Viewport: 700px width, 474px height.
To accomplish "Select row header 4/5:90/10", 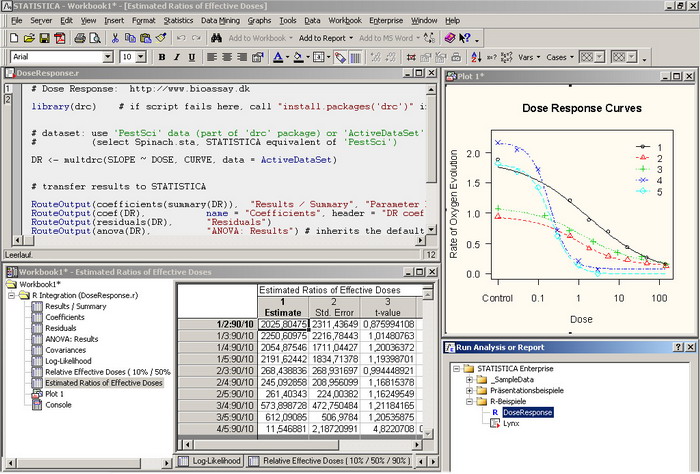I will [218, 429].
